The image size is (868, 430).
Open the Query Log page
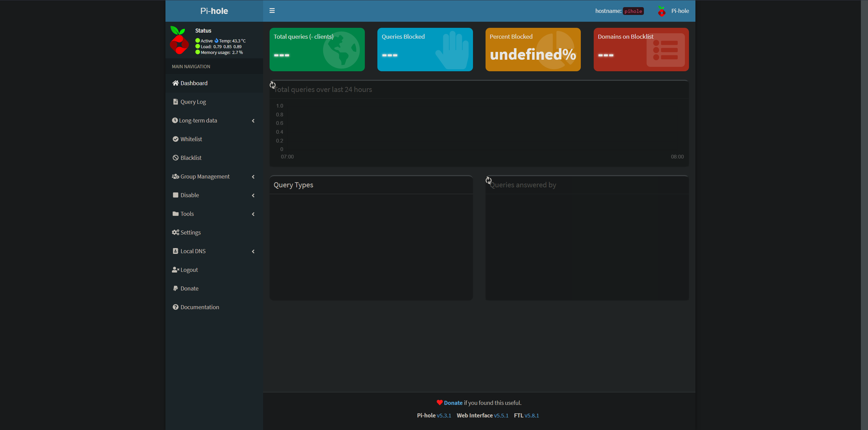point(214,102)
